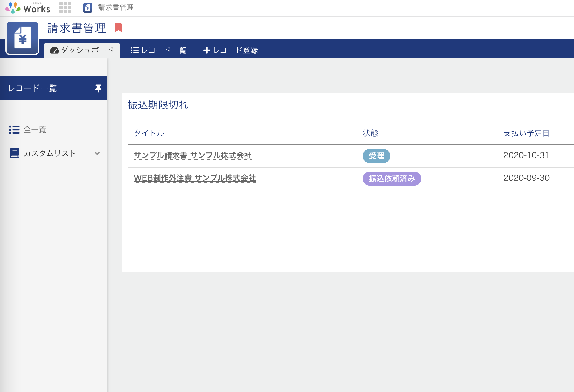Click the book icon beside カスタムリスト

point(14,153)
